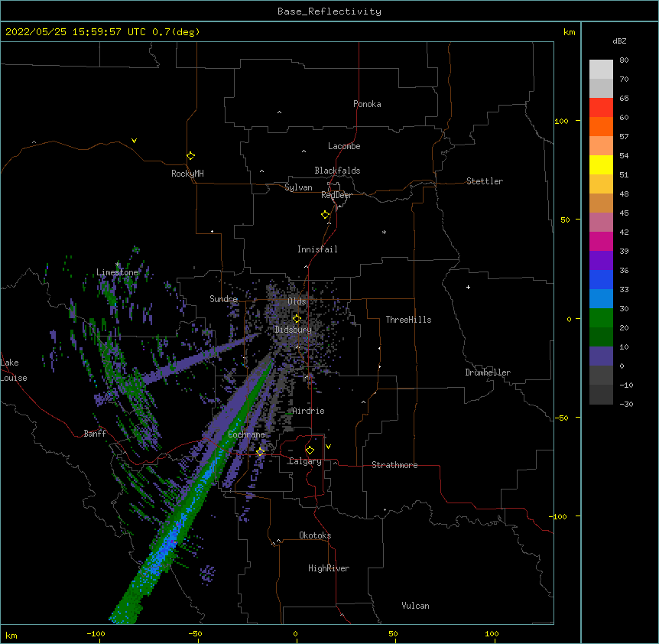Viewport: 659px width, 644px height.
Task: Select the Olds label
Action: [297, 301]
